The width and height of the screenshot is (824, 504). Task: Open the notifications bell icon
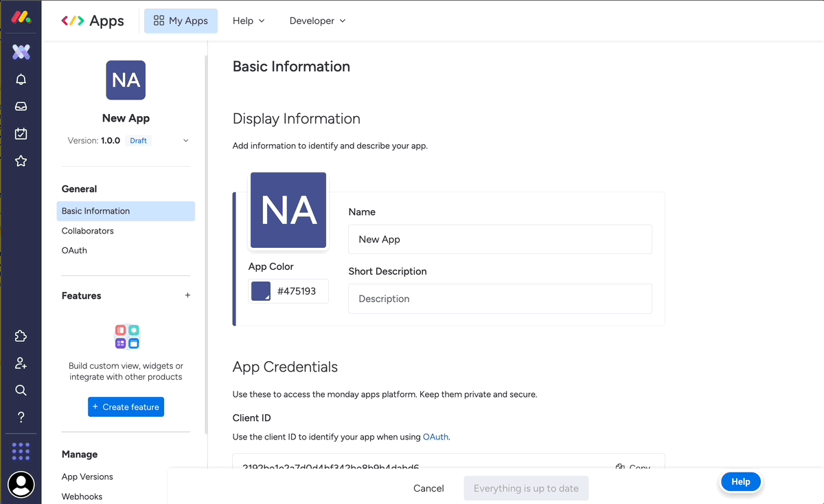(x=21, y=80)
